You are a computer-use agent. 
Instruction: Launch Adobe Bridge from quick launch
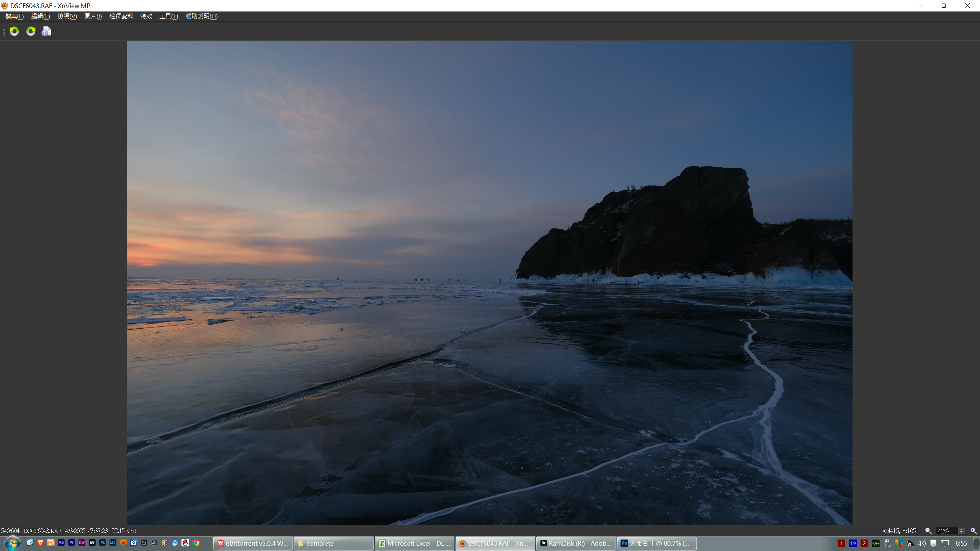(x=92, y=543)
